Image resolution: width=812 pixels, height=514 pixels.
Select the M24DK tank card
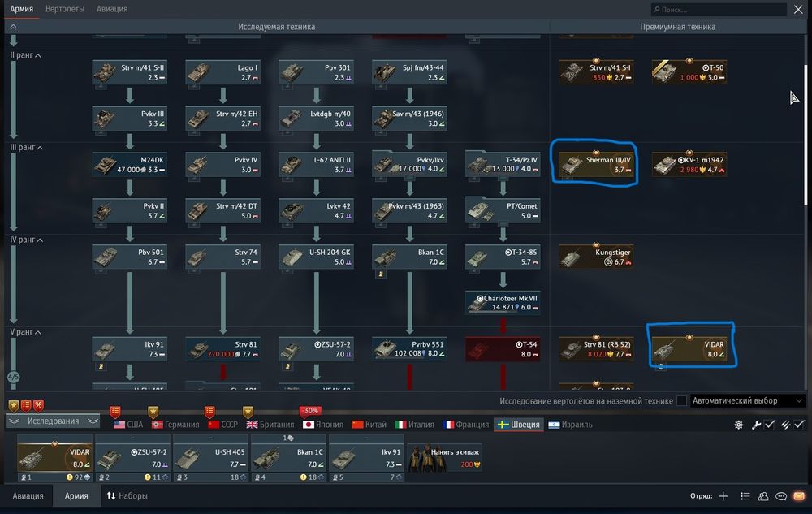[x=130, y=164]
